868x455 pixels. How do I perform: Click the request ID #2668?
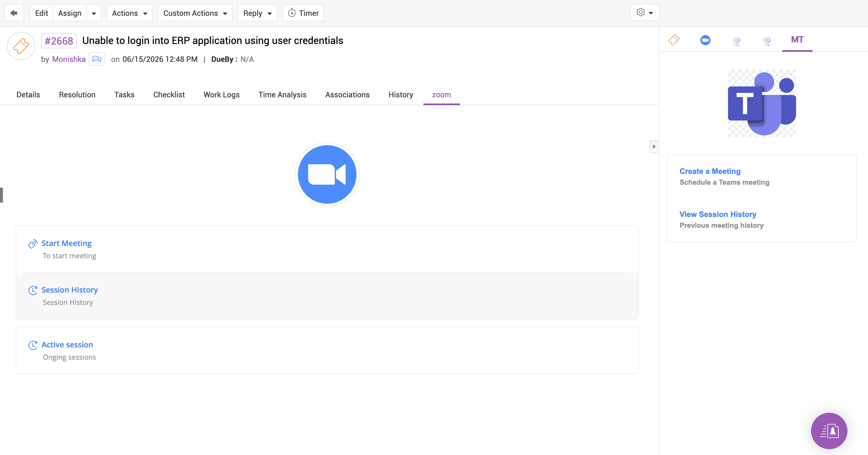(x=59, y=41)
